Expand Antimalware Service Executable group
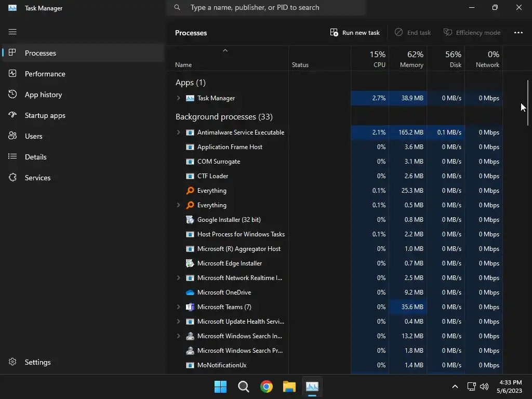This screenshot has height=399, width=532. [x=179, y=132]
